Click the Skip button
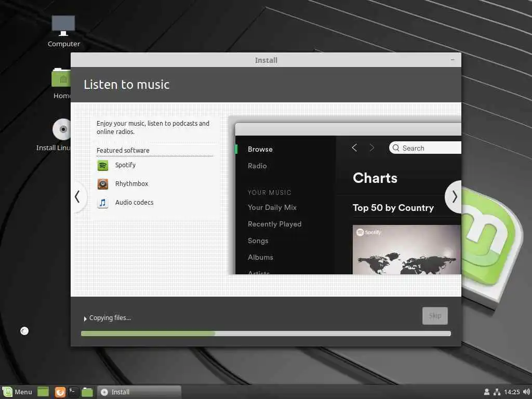The width and height of the screenshot is (532, 399). (x=435, y=316)
